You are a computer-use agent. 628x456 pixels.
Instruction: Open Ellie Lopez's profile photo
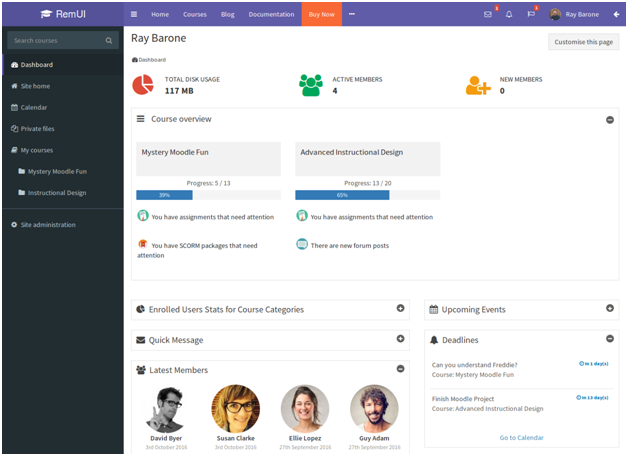[x=305, y=409]
